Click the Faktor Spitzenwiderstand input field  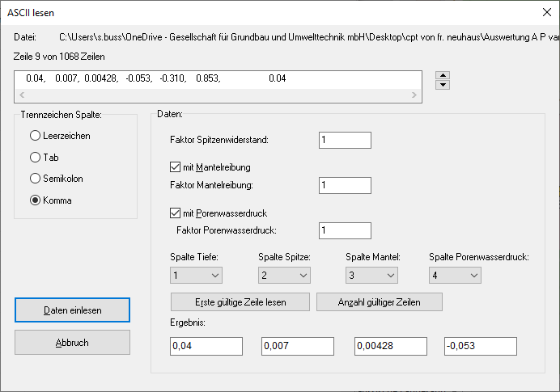[345, 140]
